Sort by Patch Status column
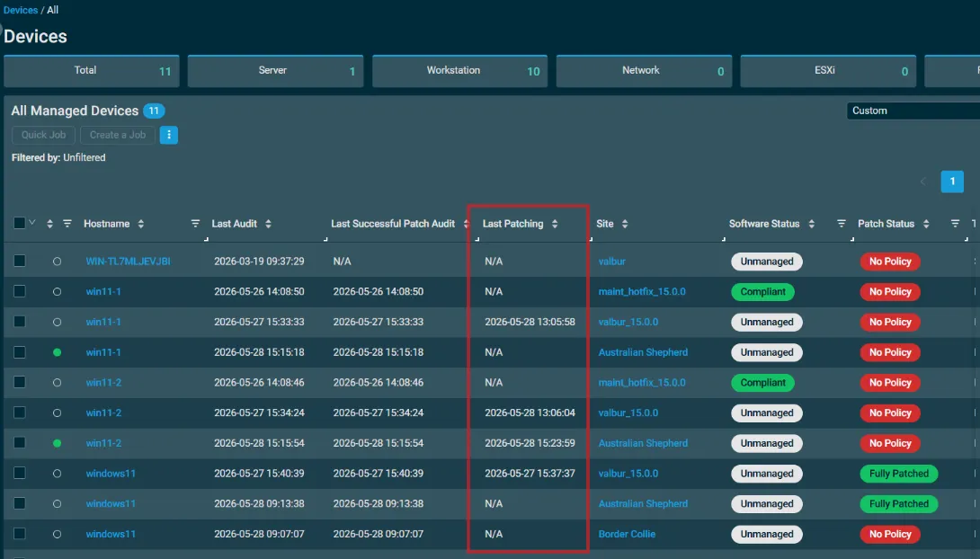This screenshot has height=559, width=980. click(x=926, y=224)
